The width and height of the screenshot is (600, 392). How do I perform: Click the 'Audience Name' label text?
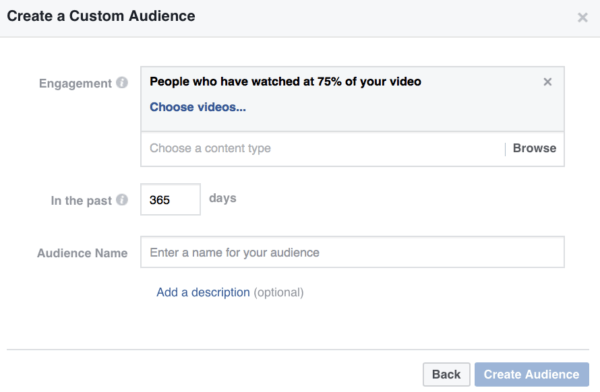(82, 253)
